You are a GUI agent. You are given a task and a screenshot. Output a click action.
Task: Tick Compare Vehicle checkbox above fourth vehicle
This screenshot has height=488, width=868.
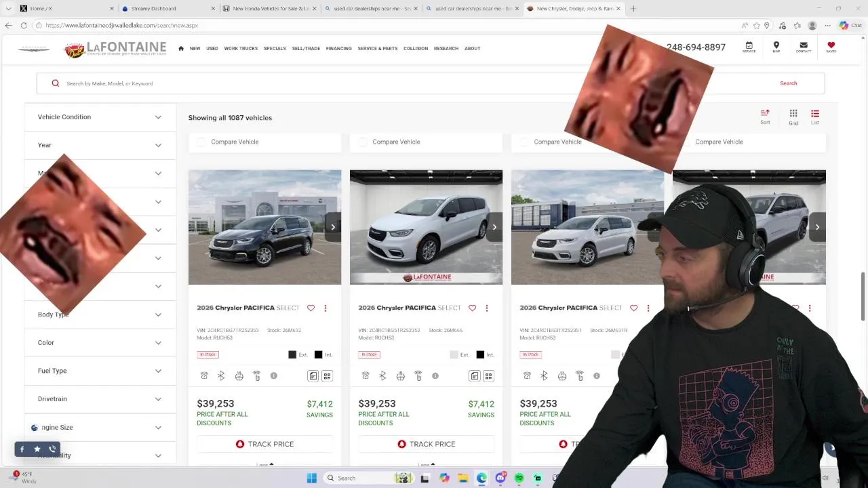pos(686,142)
